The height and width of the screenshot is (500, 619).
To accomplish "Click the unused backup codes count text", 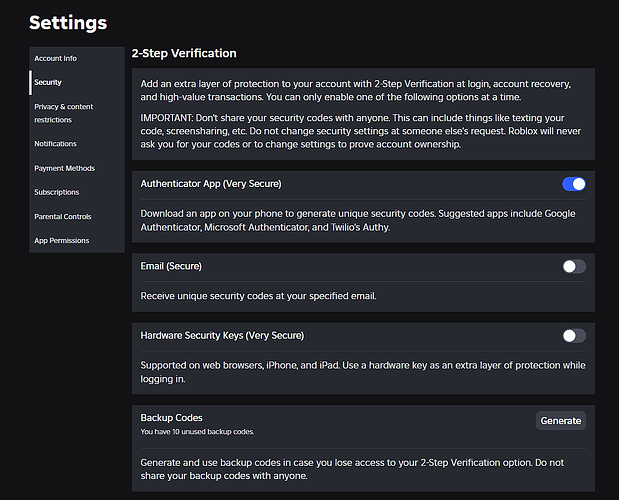I will [x=197, y=432].
